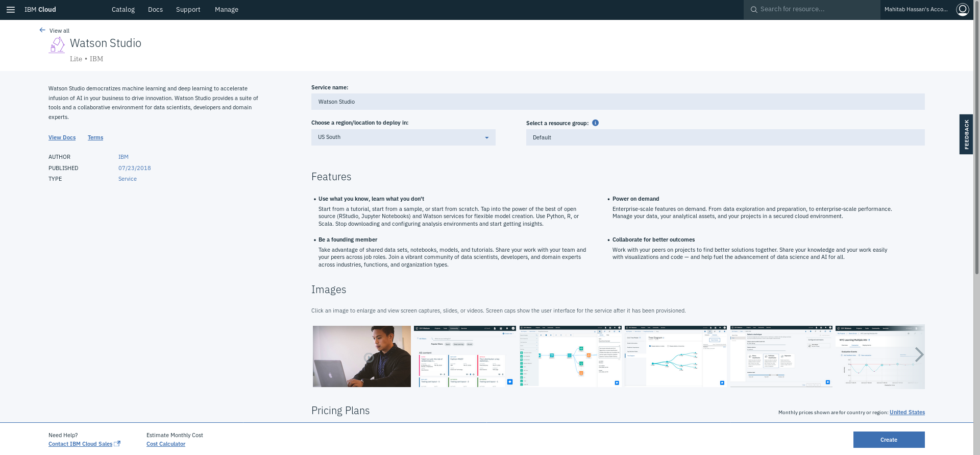Click the Service type value

point(128,179)
